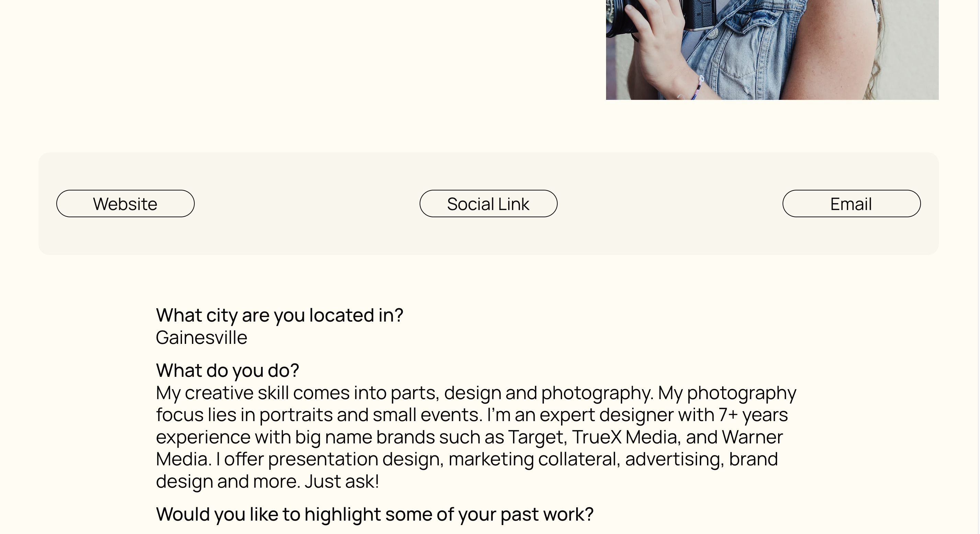980x534 pixels.
Task: Click empty space in the gray links card
Action: (304, 236)
